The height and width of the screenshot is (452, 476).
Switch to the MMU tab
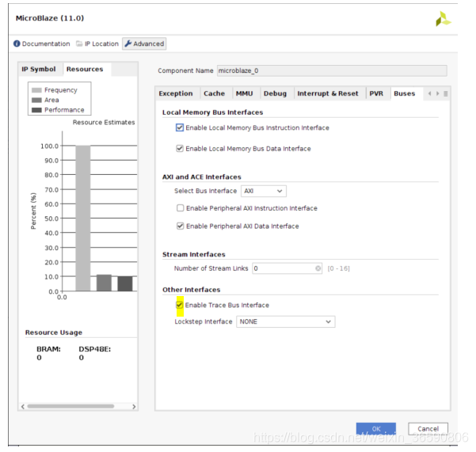(x=245, y=93)
